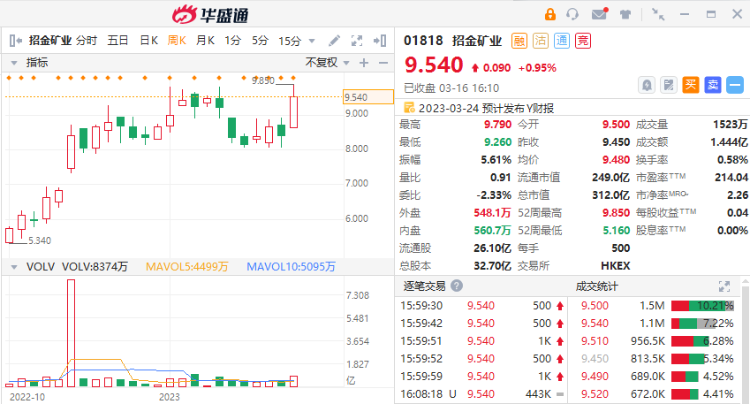Zoom out the chart with minus icon

pyautogui.click(x=383, y=63)
